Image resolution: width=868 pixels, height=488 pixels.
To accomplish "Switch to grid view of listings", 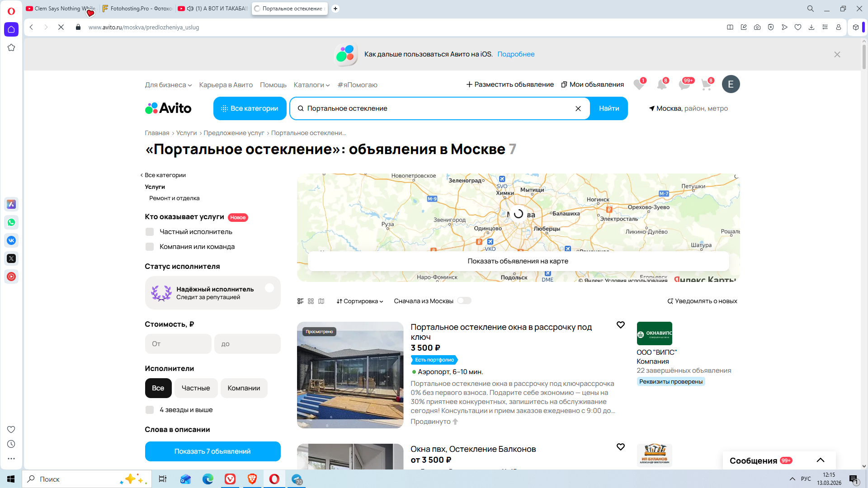I will (x=311, y=301).
